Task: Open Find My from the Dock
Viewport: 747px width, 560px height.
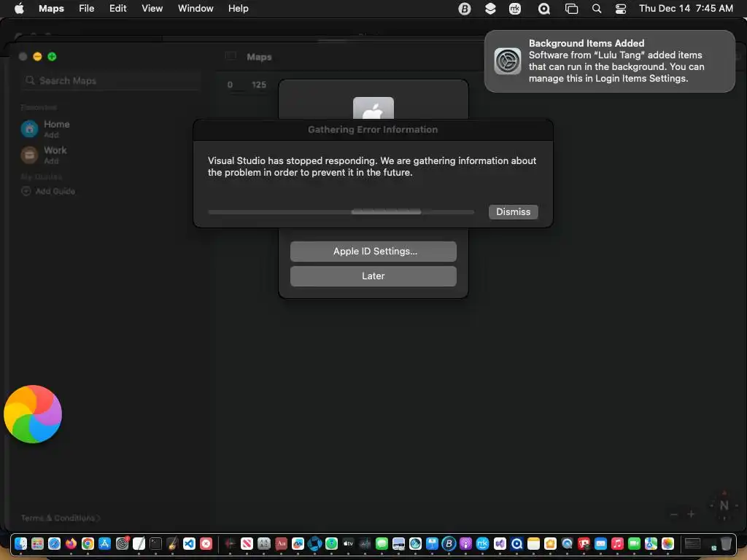Action: click(x=332, y=543)
